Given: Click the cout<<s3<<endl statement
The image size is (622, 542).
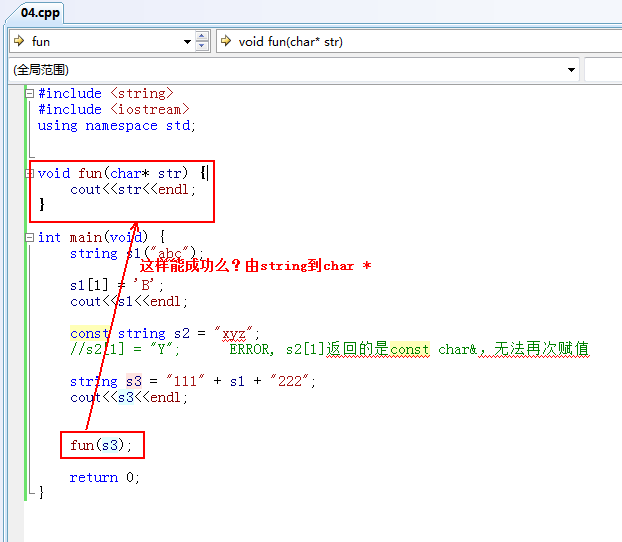Looking at the screenshot, I should 129,397.
